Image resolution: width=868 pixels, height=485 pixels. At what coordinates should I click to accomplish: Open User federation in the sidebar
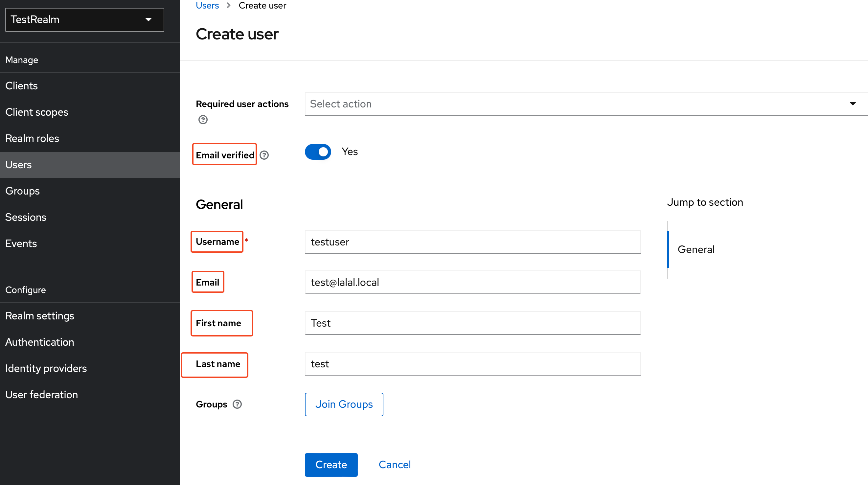[x=90, y=395]
